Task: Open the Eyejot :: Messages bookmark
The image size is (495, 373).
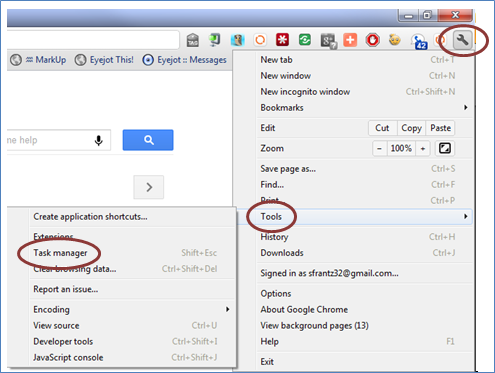Action: [185, 60]
